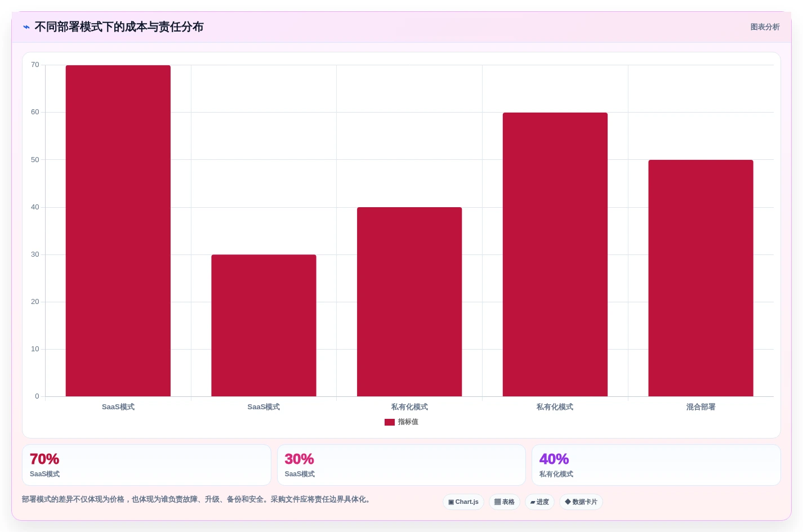Image resolution: width=803 pixels, height=532 pixels.
Task: Select the bar with value 70
Action: [x=118, y=231]
